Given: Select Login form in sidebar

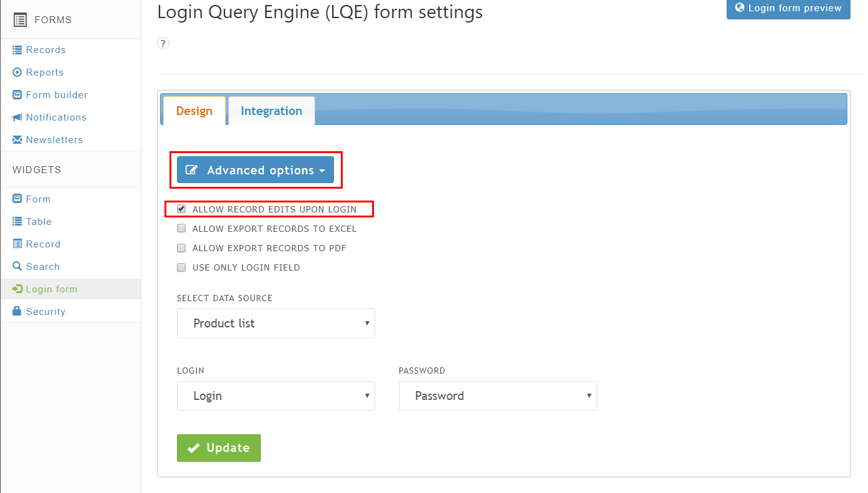Looking at the screenshot, I should tap(51, 289).
